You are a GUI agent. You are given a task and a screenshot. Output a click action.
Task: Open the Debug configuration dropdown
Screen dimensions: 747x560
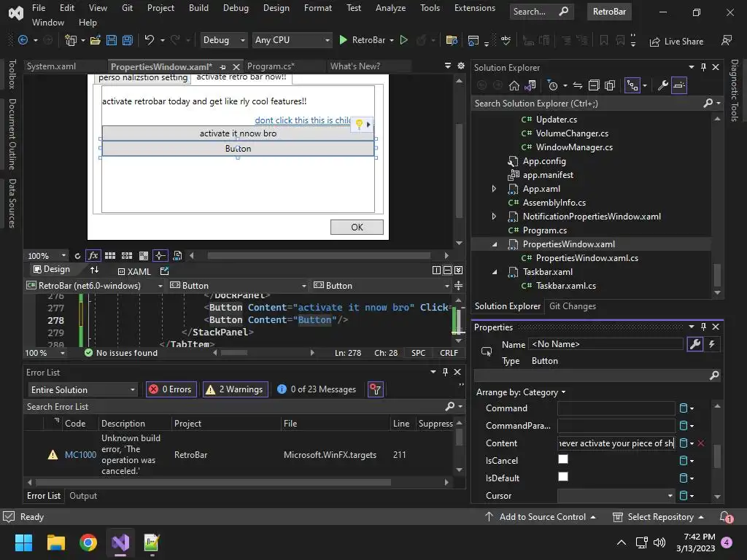223,40
